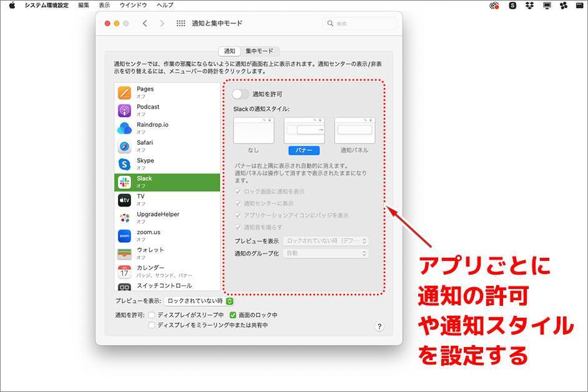Click the Creative Cloud menu bar icon
The height and width of the screenshot is (392, 588).
[x=494, y=5]
